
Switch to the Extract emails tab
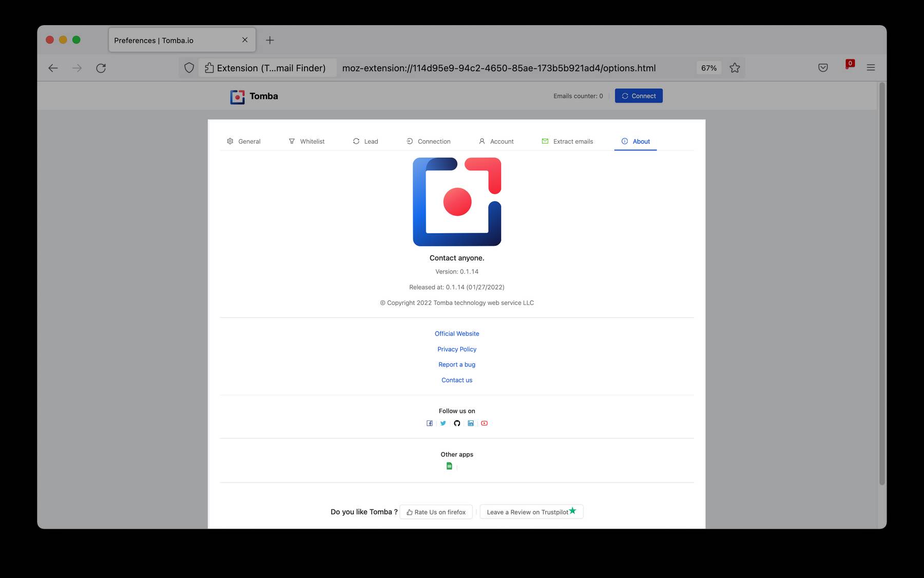(567, 141)
